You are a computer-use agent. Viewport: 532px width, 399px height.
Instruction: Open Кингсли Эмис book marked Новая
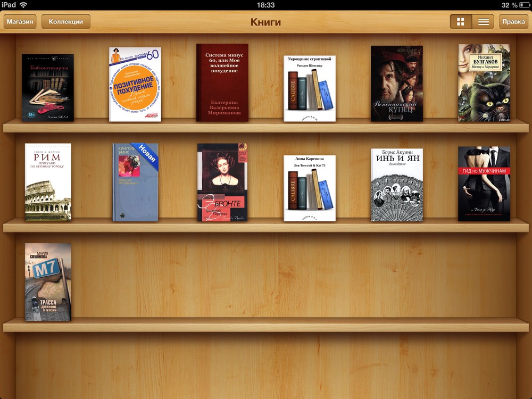tap(135, 182)
